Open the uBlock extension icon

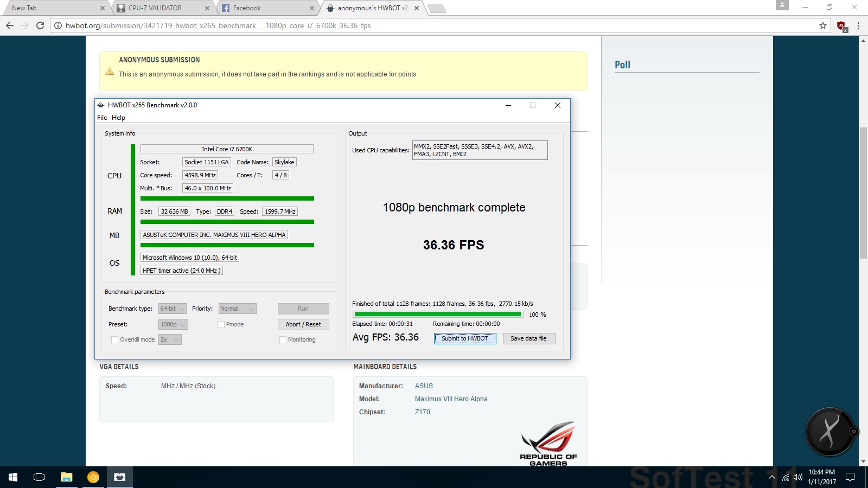point(842,26)
